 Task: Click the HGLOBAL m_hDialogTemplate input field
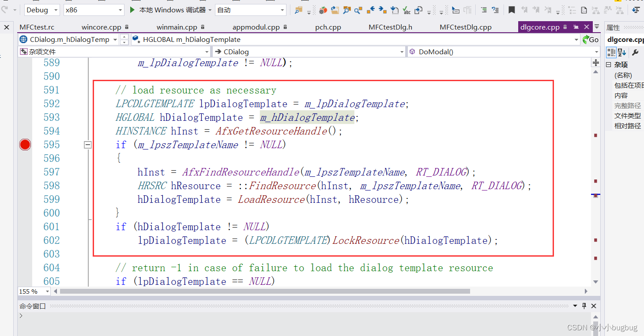point(355,39)
